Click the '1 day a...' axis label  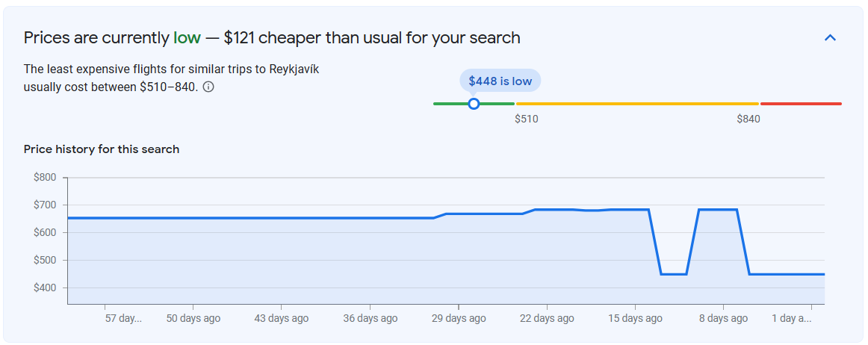792,318
